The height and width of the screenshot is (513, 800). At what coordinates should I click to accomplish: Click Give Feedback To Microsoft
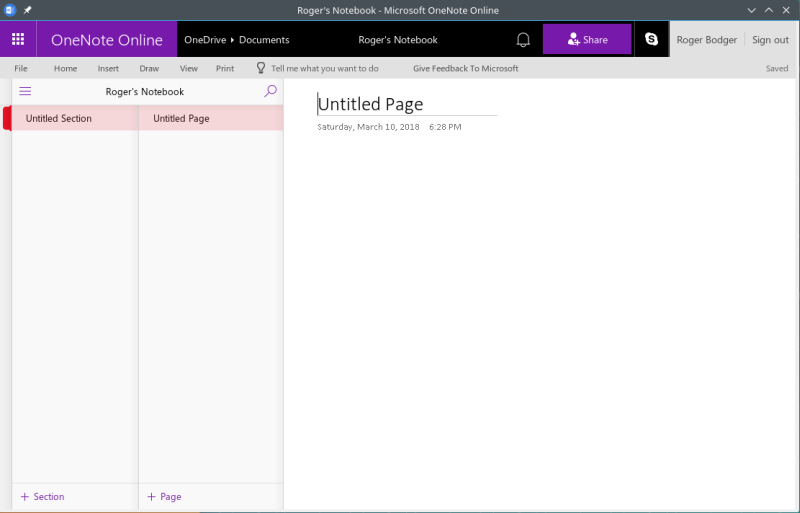coord(465,68)
